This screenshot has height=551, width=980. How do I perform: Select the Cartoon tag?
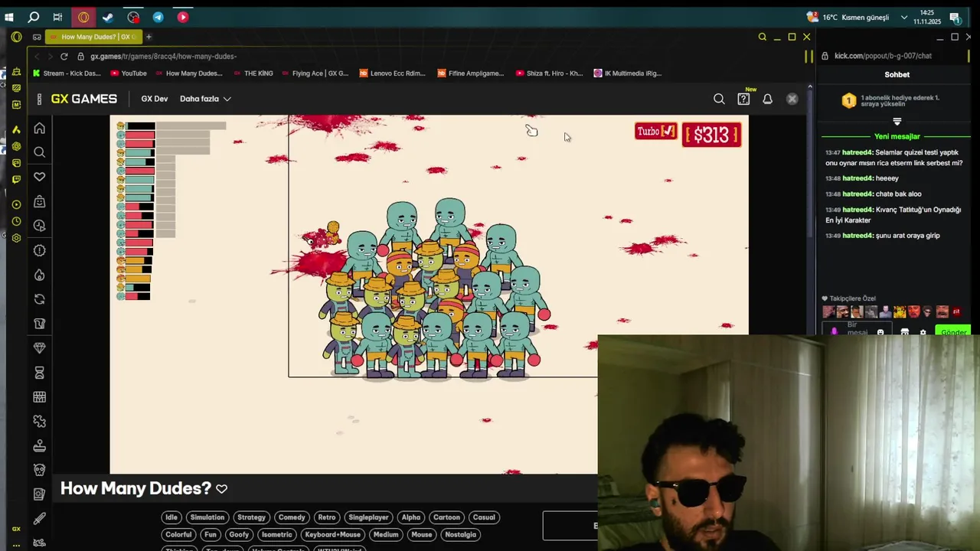point(446,517)
